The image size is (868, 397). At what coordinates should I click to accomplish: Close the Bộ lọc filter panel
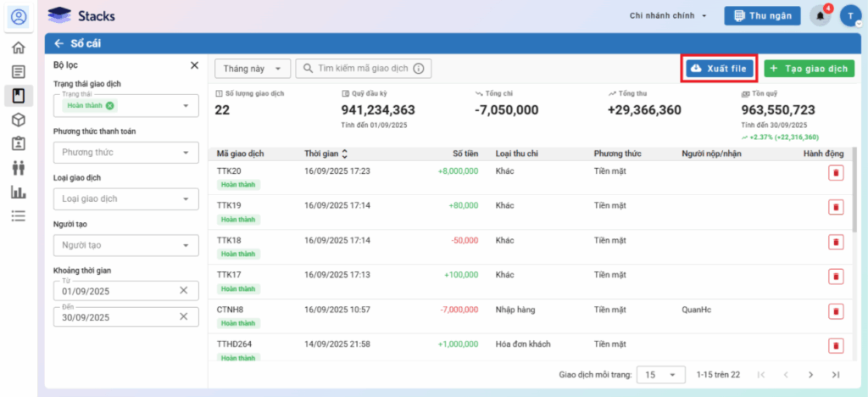tap(194, 65)
